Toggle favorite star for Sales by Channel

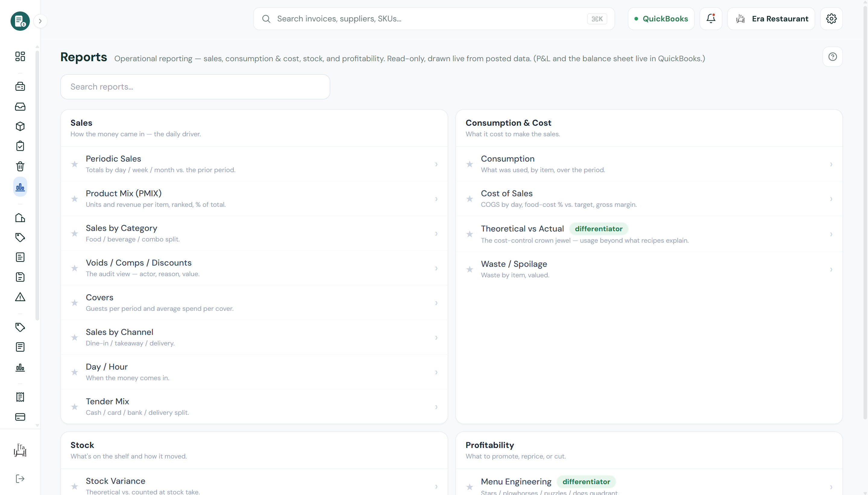(74, 338)
